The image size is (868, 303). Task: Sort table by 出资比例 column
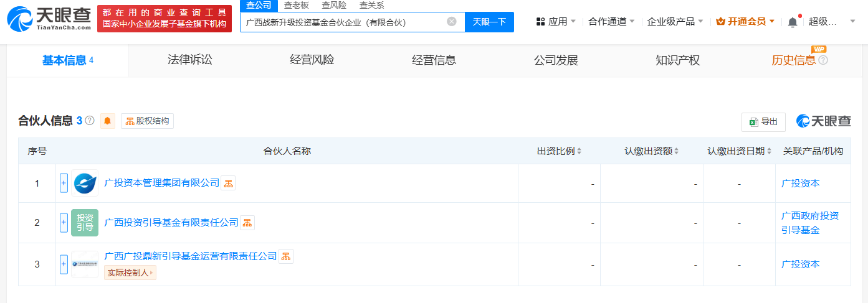pyautogui.click(x=559, y=151)
